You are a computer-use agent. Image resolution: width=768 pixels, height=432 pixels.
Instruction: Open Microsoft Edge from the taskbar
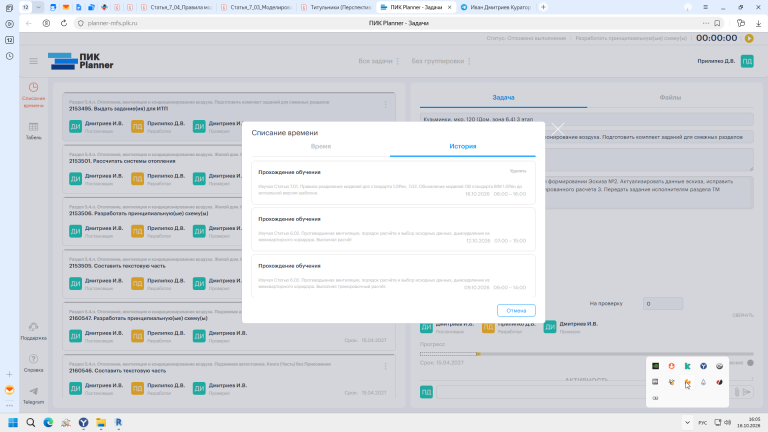point(48,422)
